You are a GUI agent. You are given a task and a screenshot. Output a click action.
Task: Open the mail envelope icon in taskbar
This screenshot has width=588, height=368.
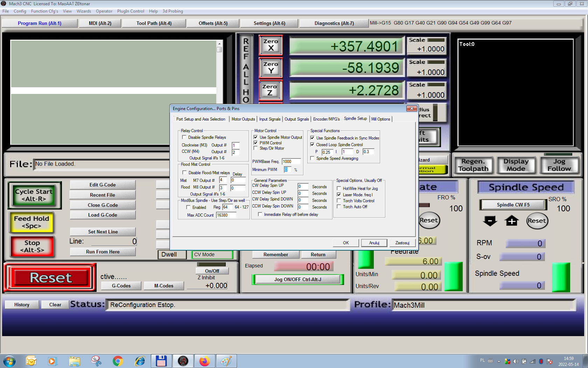click(31, 361)
